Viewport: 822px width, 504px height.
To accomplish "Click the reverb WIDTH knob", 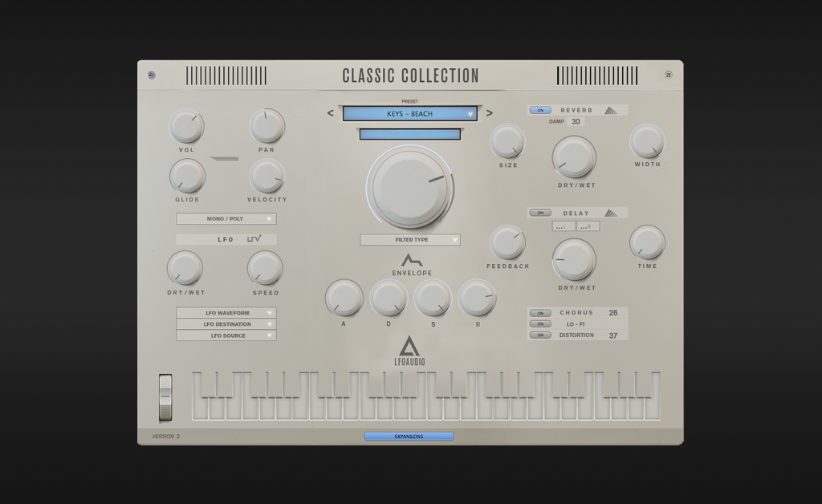I will tap(648, 141).
